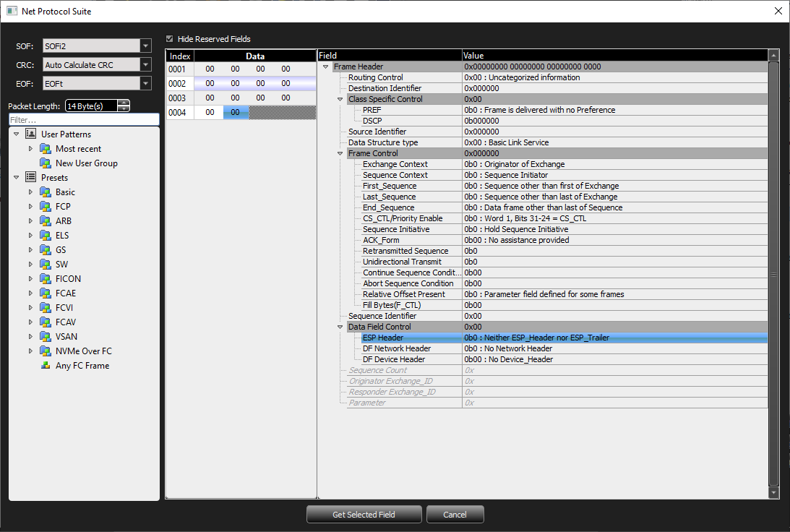Expand the NVMe Over FC node arrow
790x532 pixels.
[x=30, y=351]
